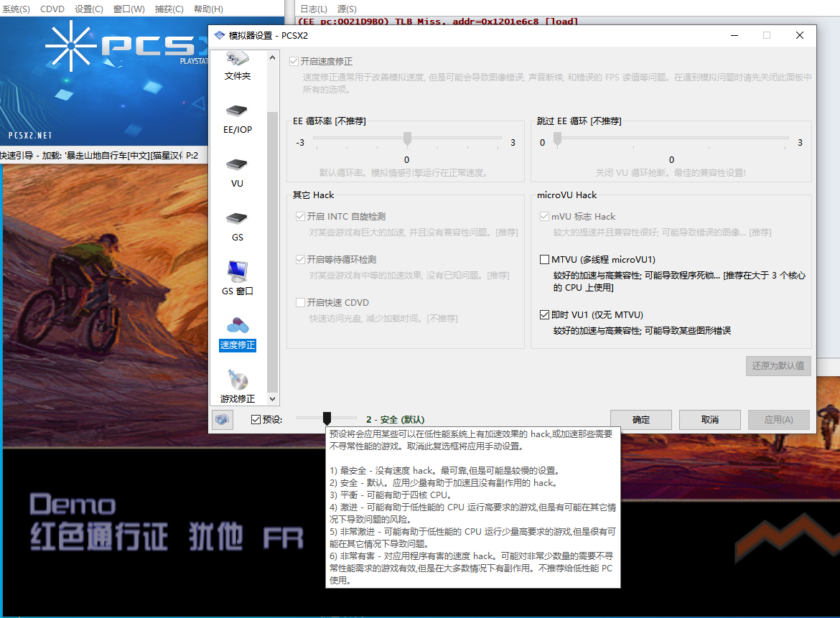Click the 应用(A) button
Viewport: 840px width, 618px height.
click(778, 419)
